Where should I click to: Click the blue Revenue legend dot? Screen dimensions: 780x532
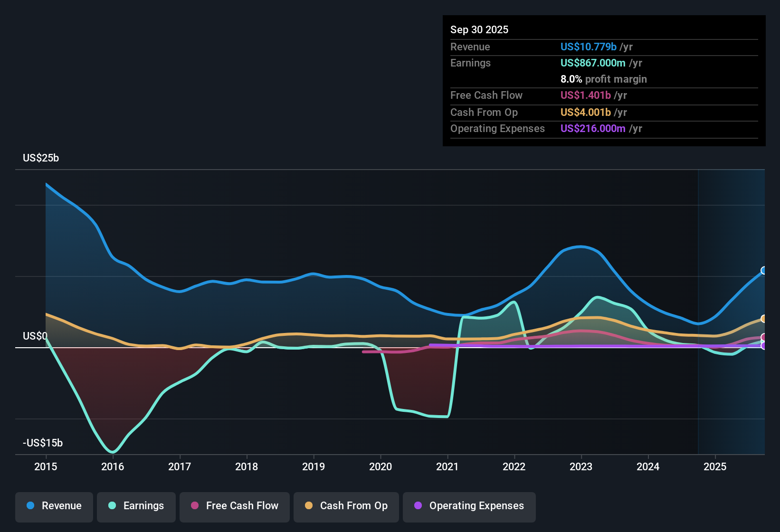pos(30,505)
